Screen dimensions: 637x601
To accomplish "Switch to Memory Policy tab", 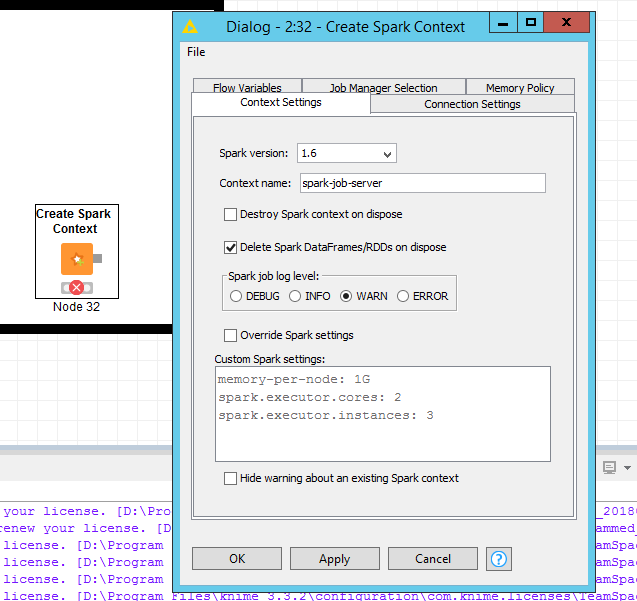I will pos(520,87).
